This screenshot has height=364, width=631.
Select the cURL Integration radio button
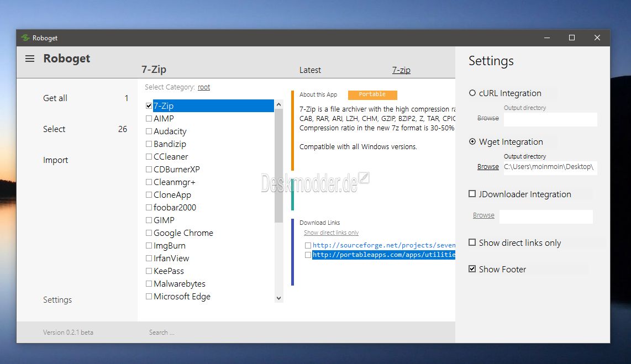(472, 93)
